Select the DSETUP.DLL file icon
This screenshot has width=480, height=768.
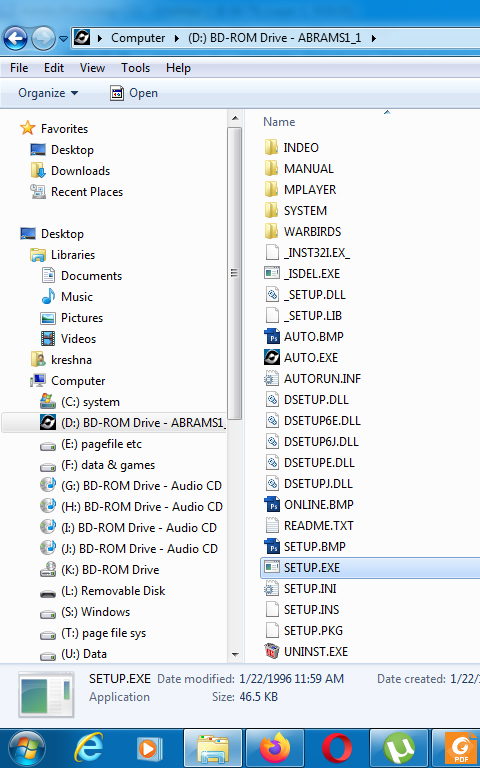pyautogui.click(x=271, y=400)
